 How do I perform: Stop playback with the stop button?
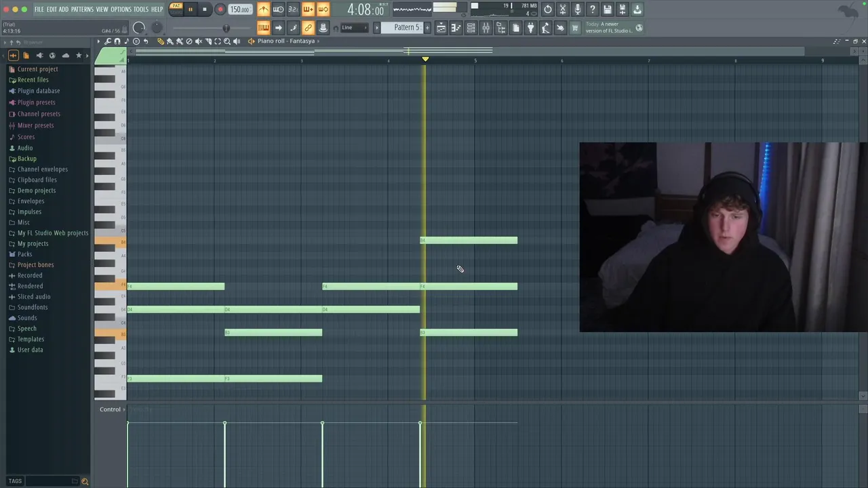coord(205,9)
